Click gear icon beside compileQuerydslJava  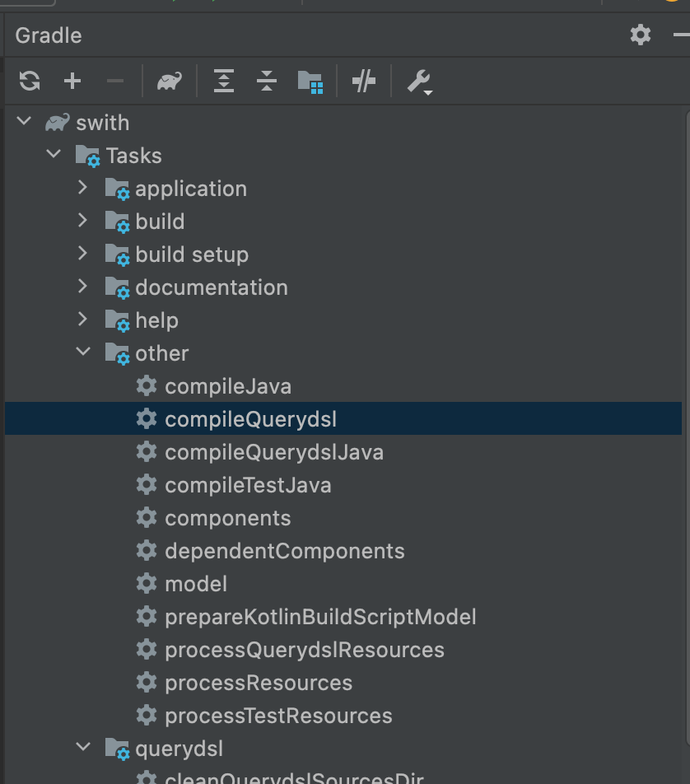click(147, 452)
